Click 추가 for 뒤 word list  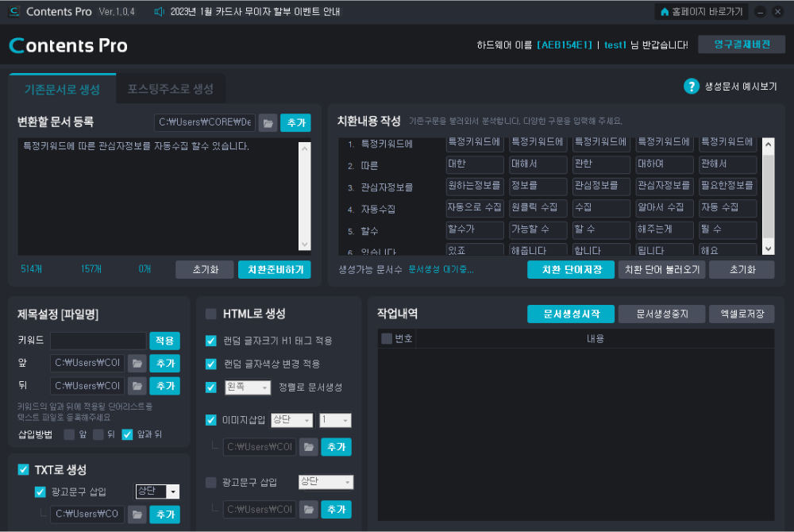164,386
